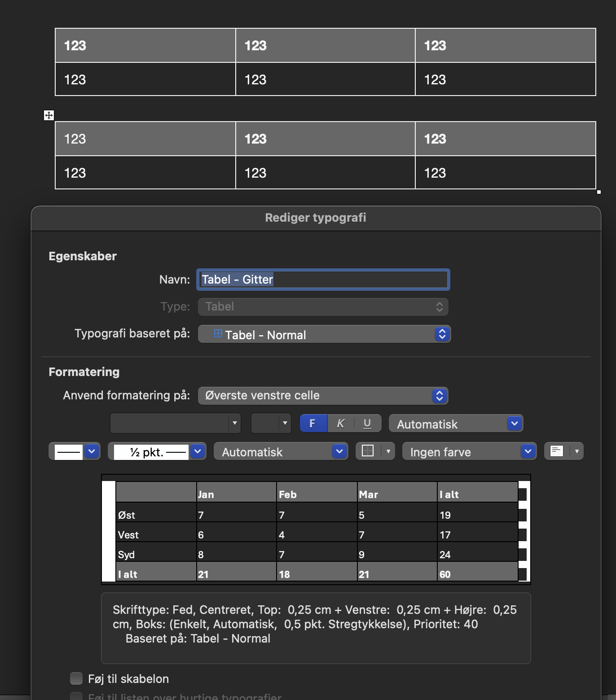The image size is (616, 700).
Task: Open the font color 'Automatisk' dropdown
Action: (x=456, y=424)
